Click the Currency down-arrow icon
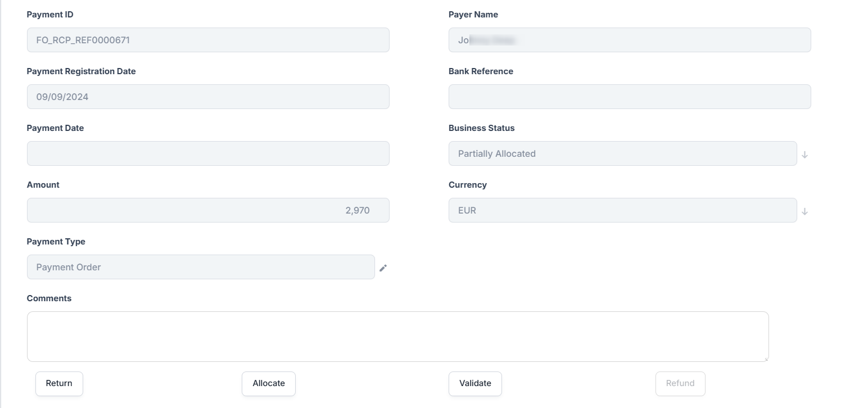The image size is (868, 408). click(x=804, y=210)
